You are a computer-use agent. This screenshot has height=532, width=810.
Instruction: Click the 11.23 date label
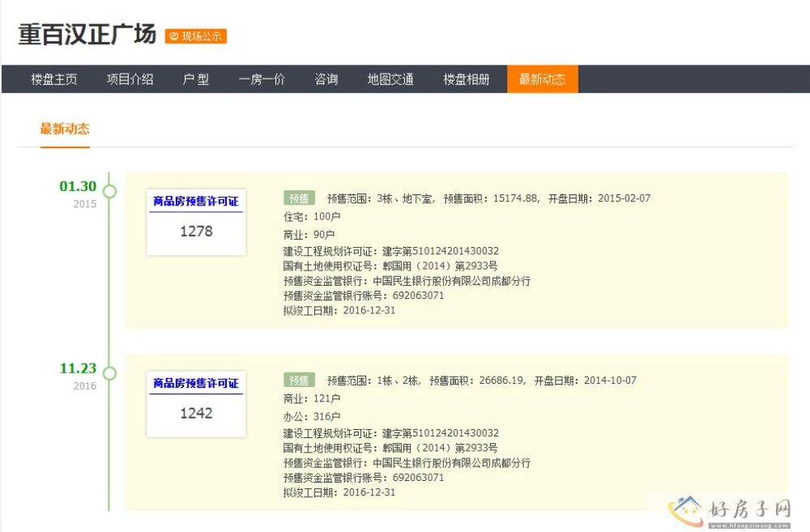tap(78, 368)
